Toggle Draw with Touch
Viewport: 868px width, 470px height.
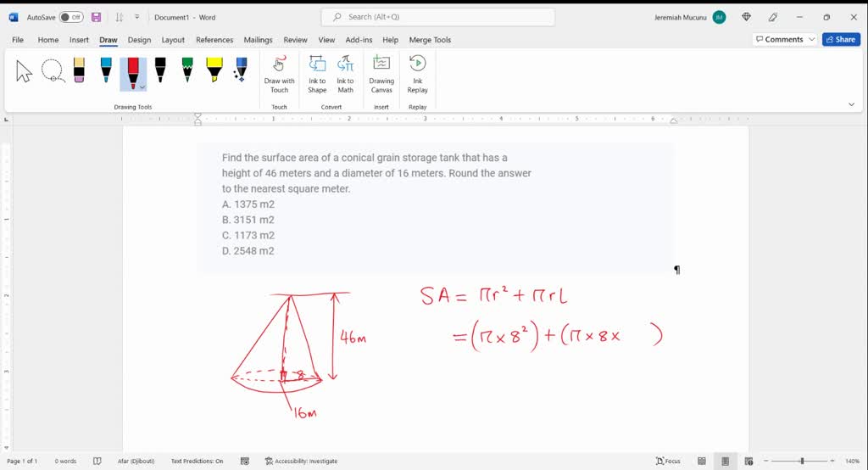click(x=279, y=75)
